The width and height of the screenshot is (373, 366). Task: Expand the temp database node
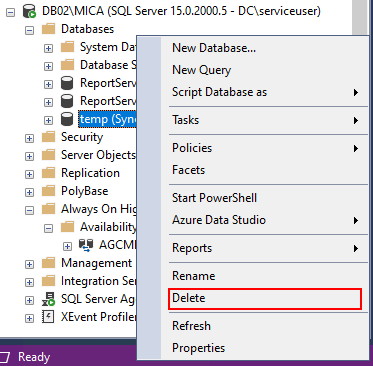click(48, 120)
